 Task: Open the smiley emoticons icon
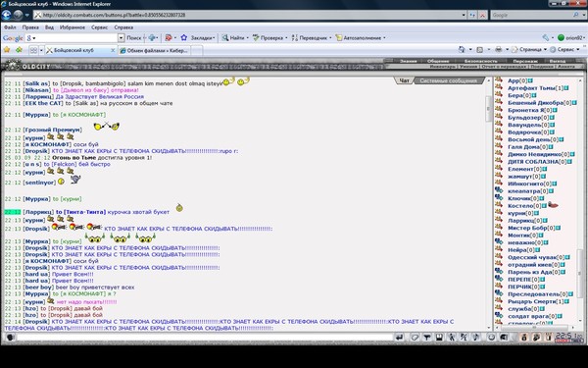[491, 337]
